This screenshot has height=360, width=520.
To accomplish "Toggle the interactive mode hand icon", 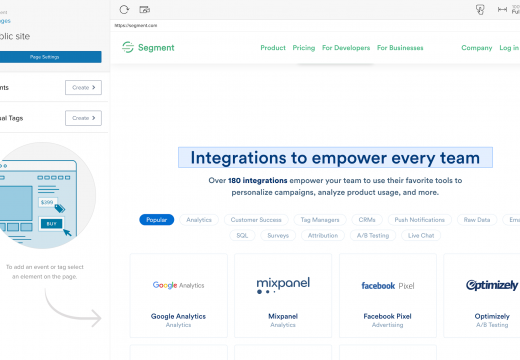I will pyautogui.click(x=480, y=10).
